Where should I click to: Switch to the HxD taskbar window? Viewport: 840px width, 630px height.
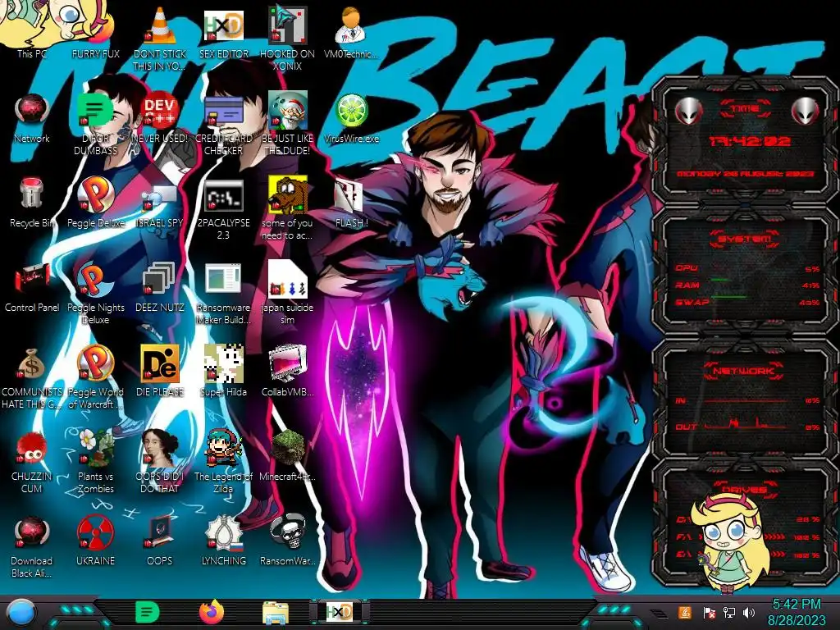339,612
